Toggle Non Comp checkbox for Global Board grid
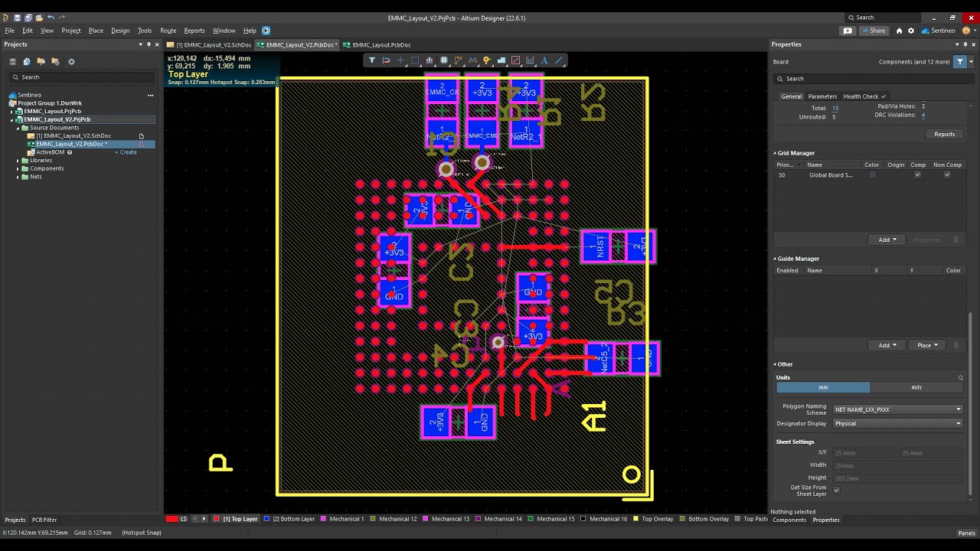 tap(947, 175)
